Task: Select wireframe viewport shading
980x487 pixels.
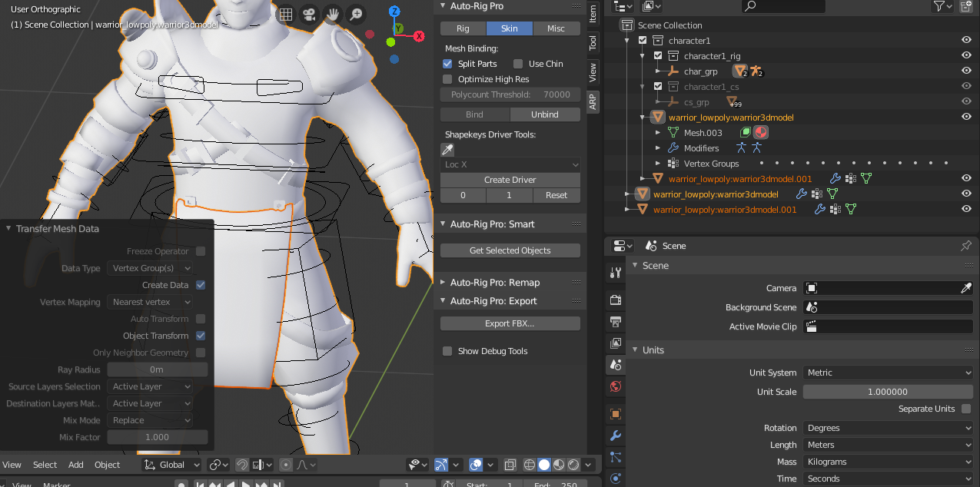Action: pyautogui.click(x=530, y=465)
